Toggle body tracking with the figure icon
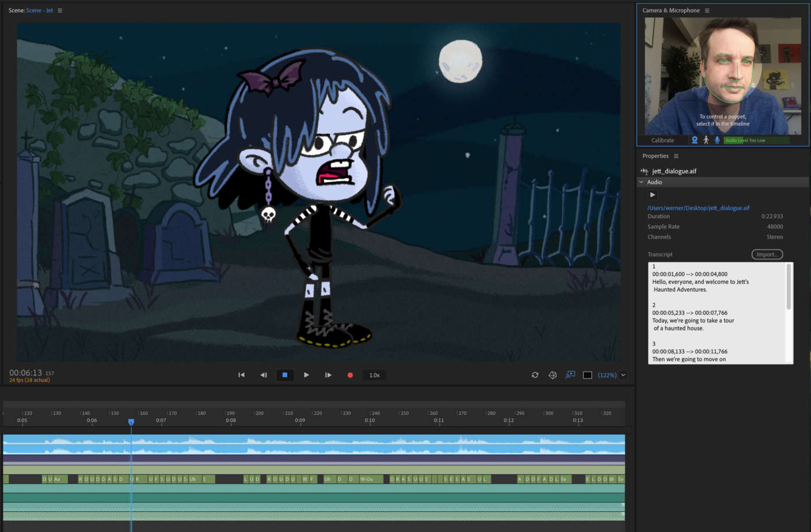The width and height of the screenshot is (811, 532). 706,140
